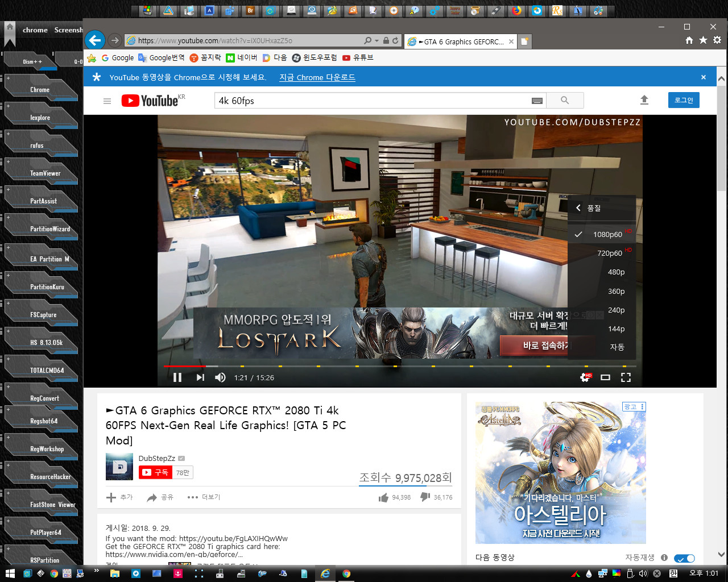Open the 네이버 bookmark

pos(242,57)
